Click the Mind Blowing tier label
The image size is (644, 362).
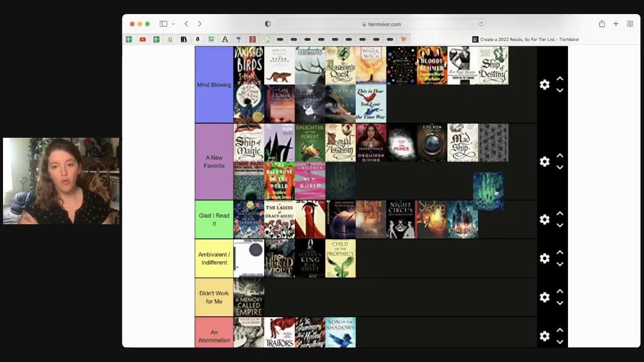tap(214, 84)
